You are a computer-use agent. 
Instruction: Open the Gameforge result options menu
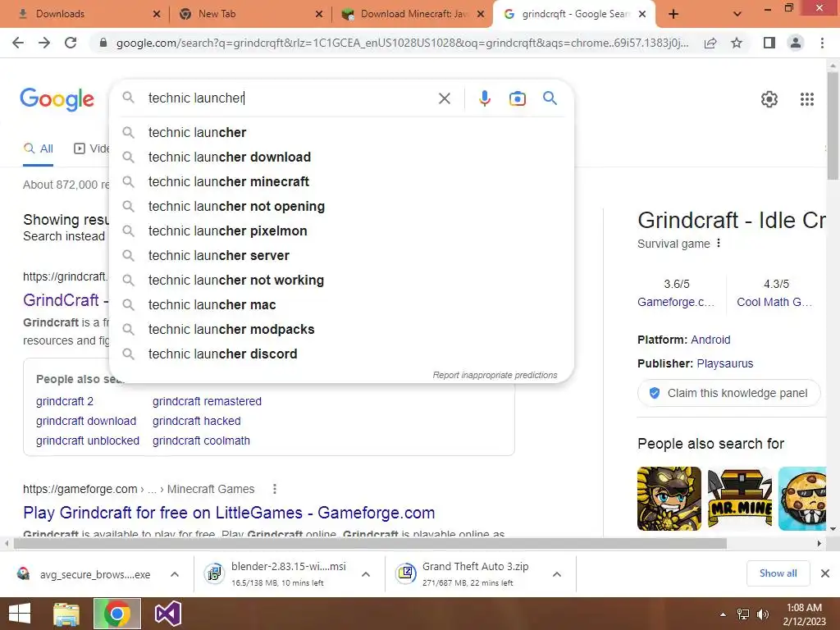coord(274,489)
